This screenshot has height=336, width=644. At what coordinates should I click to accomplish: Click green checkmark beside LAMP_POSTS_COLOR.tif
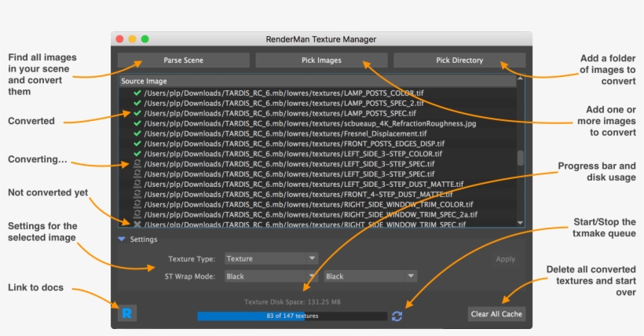tap(137, 93)
